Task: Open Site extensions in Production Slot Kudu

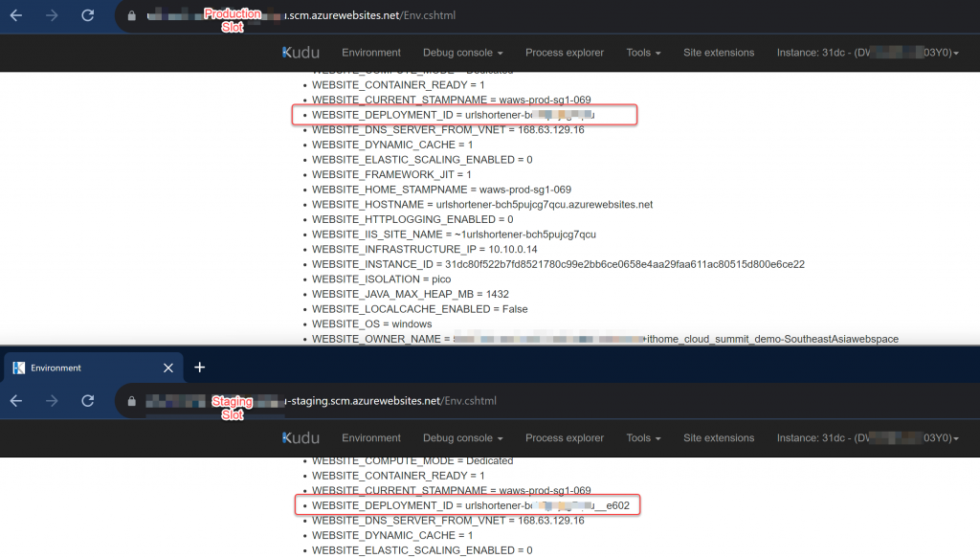Action: click(x=719, y=53)
